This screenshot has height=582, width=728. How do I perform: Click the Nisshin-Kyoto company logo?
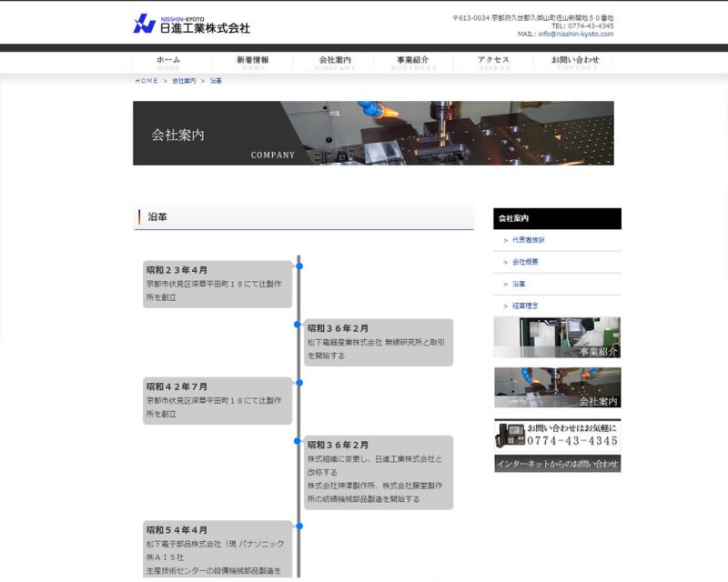192,25
